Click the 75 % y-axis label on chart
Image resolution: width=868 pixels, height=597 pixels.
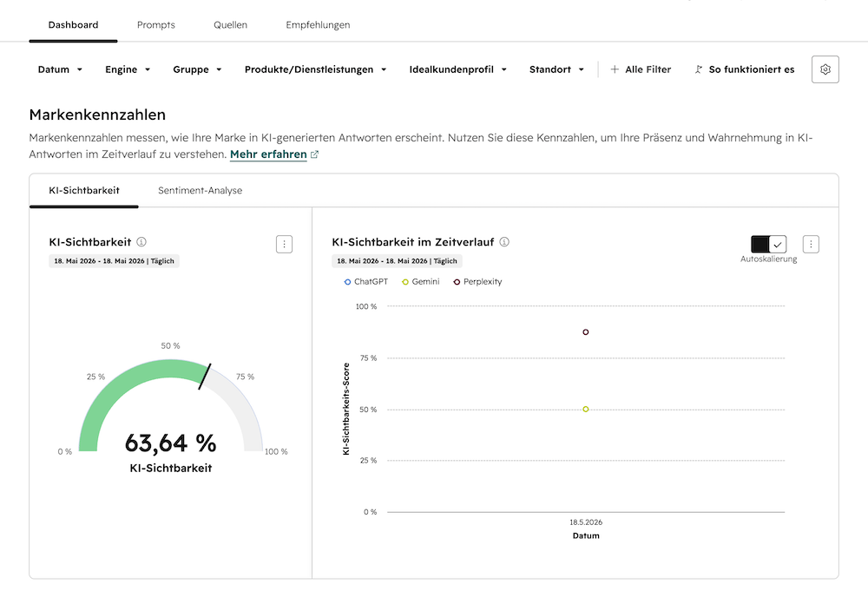(x=368, y=358)
